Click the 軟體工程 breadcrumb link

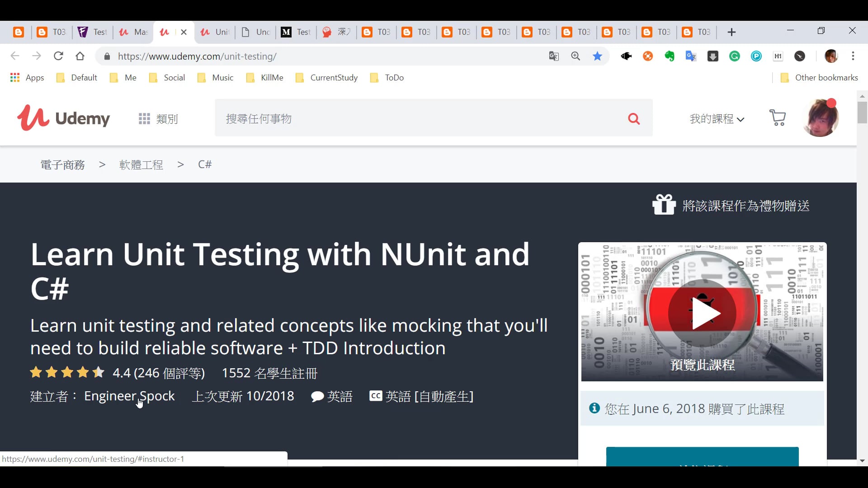pyautogui.click(x=141, y=164)
